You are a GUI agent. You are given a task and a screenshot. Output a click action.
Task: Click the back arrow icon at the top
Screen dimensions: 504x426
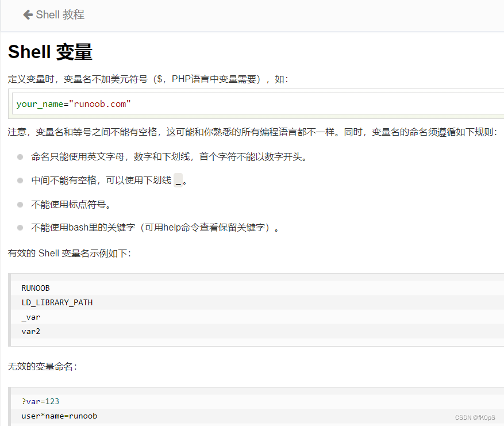(x=28, y=15)
